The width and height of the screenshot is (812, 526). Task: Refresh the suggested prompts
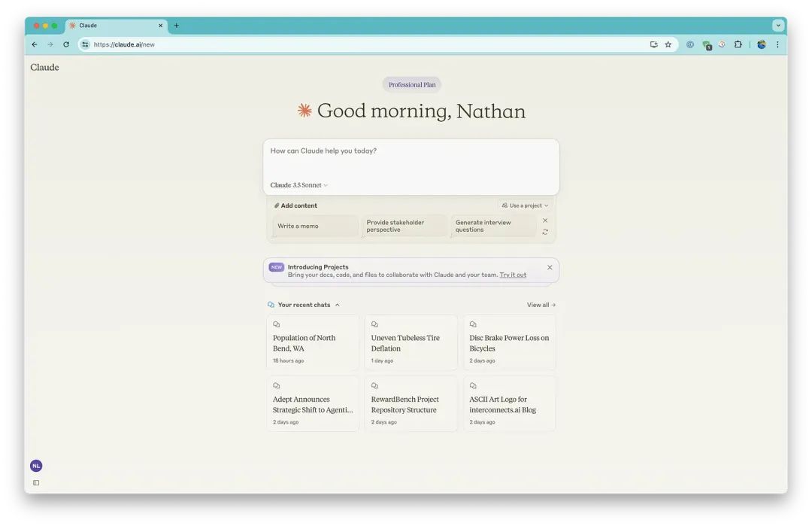(x=545, y=232)
